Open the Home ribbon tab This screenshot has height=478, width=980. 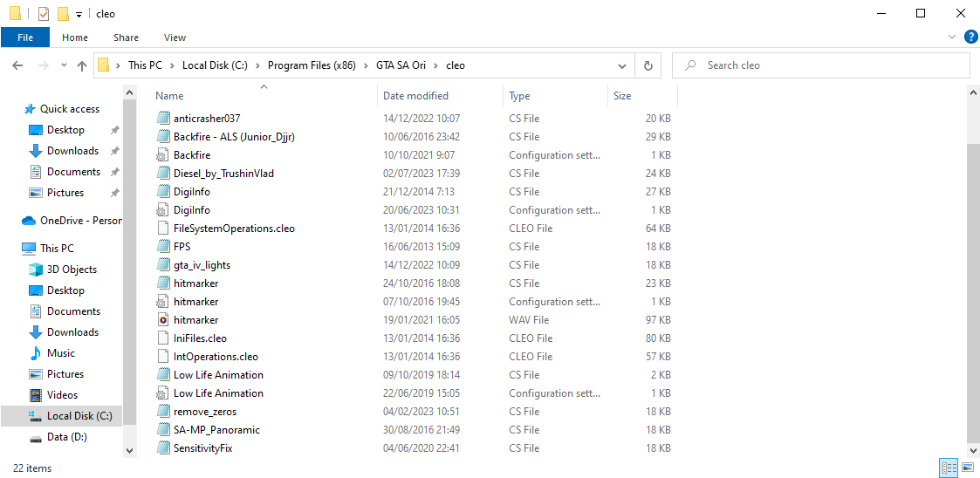click(75, 38)
